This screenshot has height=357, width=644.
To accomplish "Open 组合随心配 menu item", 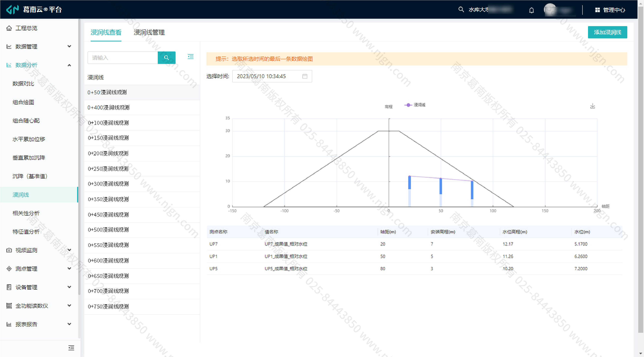I will 26,121.
